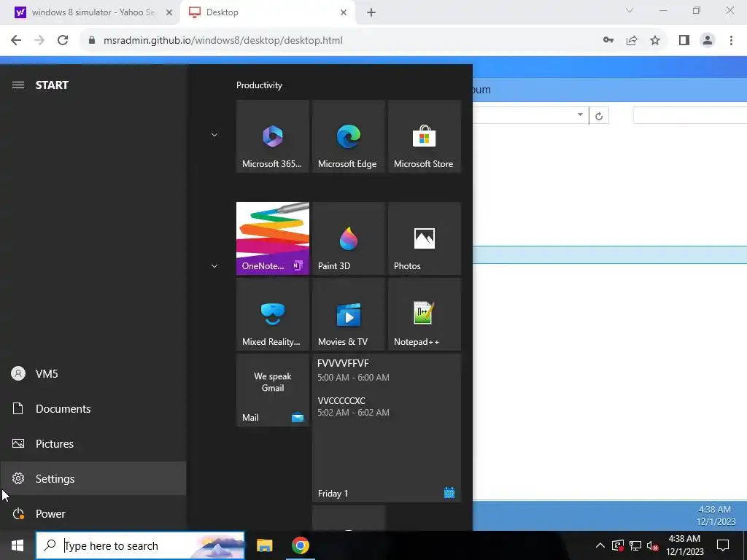Viewport: 747px width, 560px height.
Task: Open the Microsoft Store tile
Action: tap(425, 136)
